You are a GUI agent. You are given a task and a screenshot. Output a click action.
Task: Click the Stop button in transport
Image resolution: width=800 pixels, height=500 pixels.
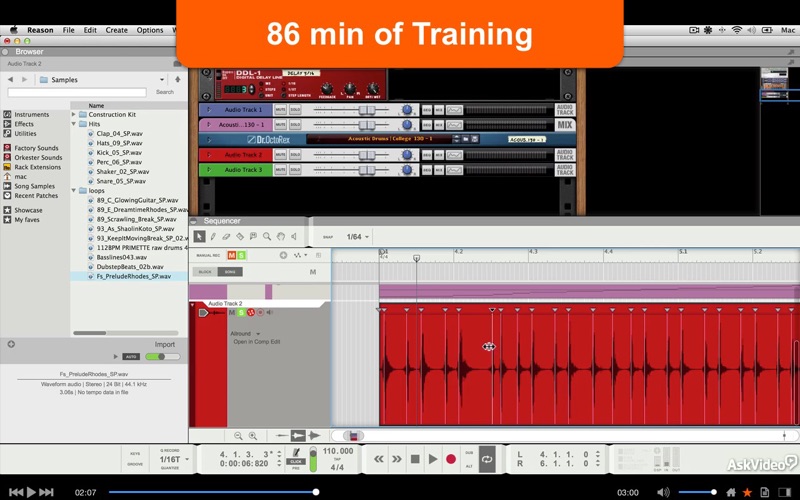pyautogui.click(x=415, y=459)
